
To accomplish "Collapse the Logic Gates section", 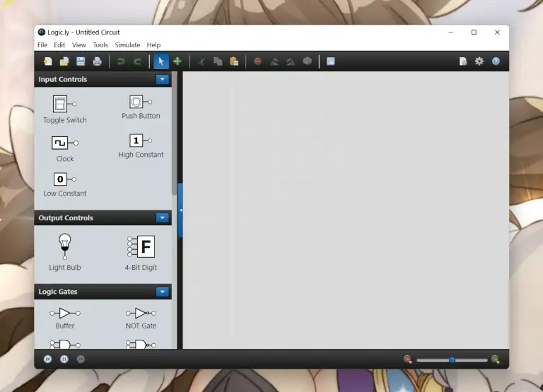I will 163,292.
